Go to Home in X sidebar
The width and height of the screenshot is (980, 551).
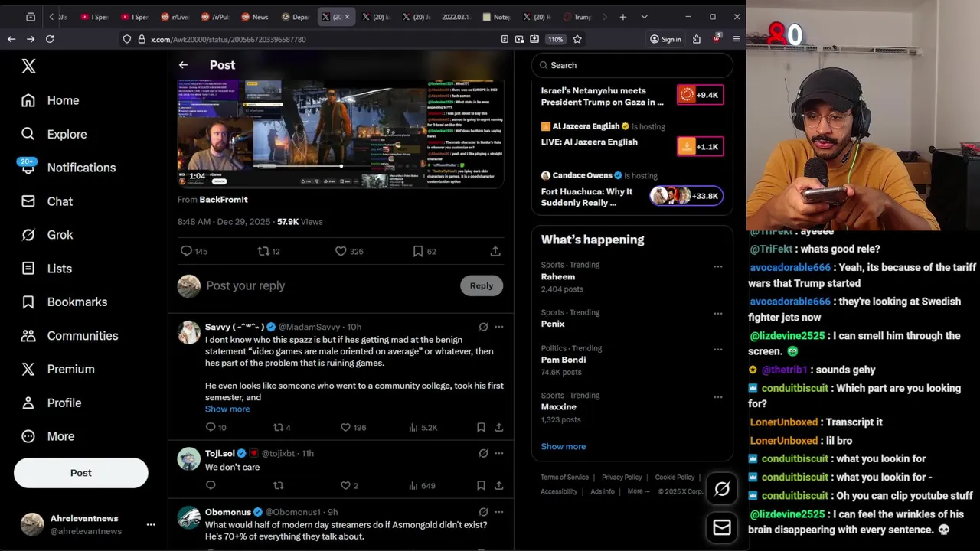click(51, 100)
